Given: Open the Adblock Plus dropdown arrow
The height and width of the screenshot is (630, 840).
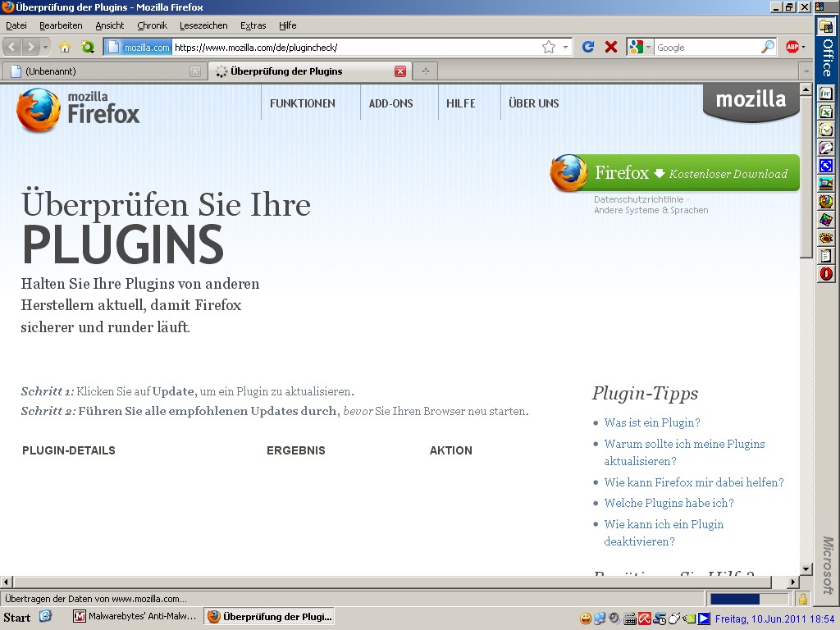Looking at the screenshot, I should [x=803, y=47].
